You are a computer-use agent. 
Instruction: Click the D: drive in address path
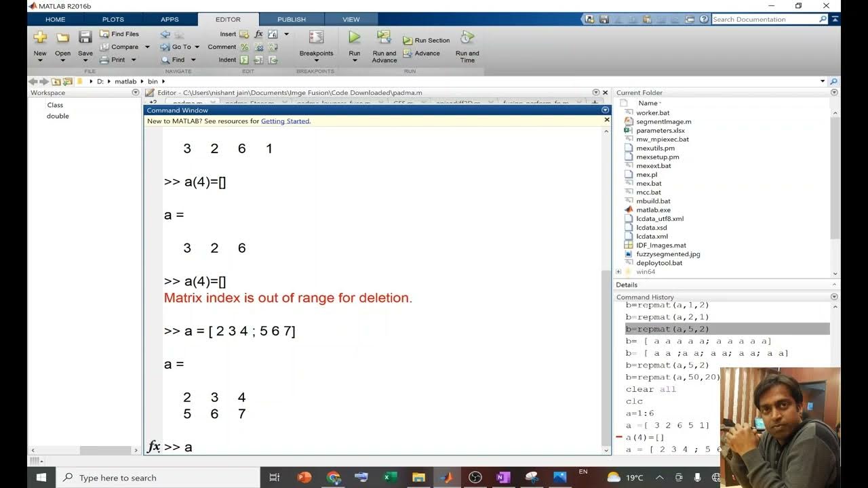(100, 81)
